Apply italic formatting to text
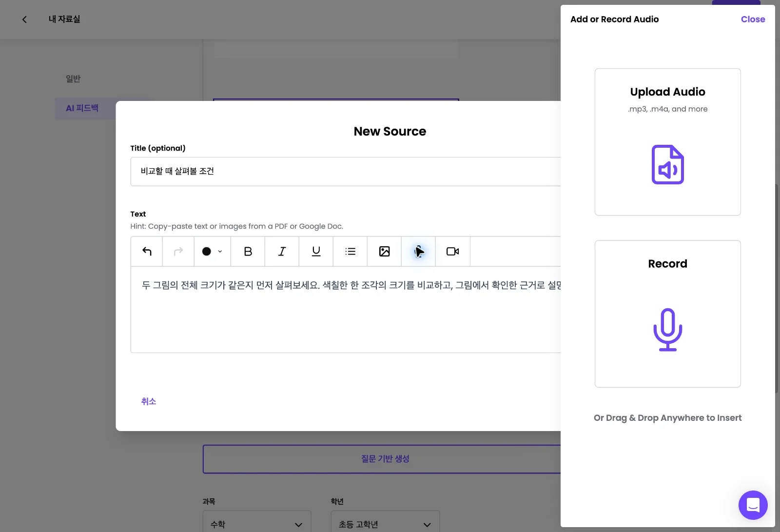The height and width of the screenshot is (532, 780). (282, 252)
